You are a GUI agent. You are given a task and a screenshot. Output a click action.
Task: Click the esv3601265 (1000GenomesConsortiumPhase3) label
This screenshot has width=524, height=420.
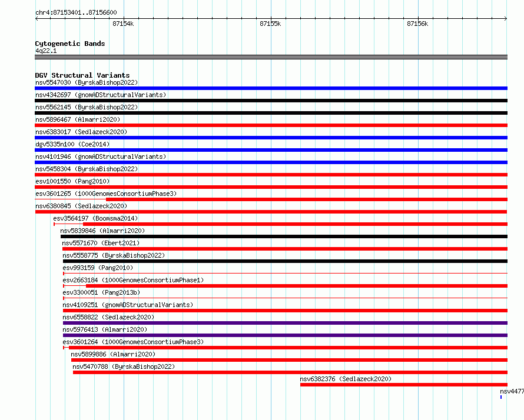106,194
